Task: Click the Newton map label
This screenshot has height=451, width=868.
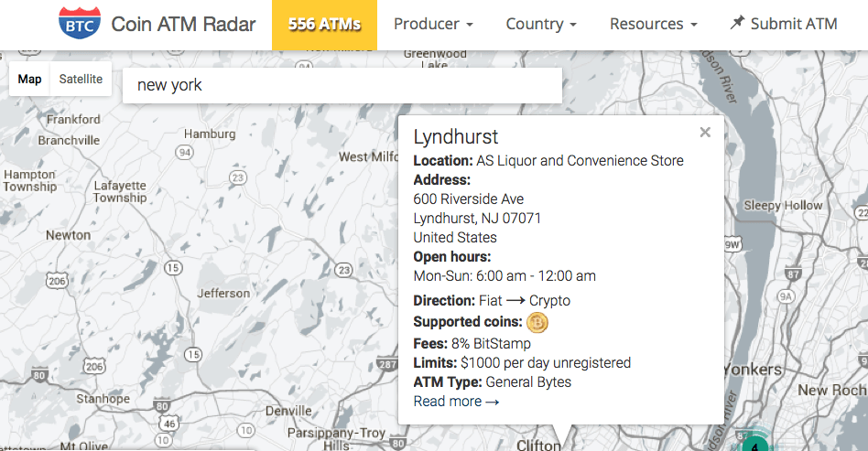Action: [x=68, y=235]
